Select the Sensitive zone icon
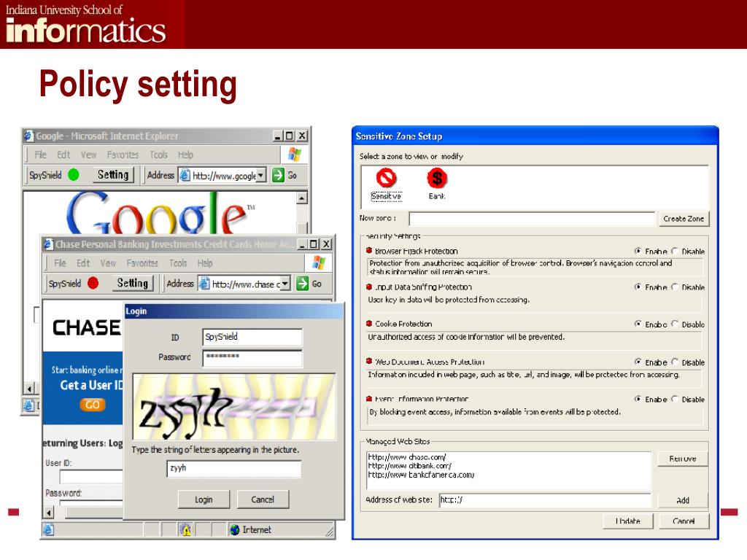Screen dimensions: 747x560 pyautogui.click(x=386, y=179)
